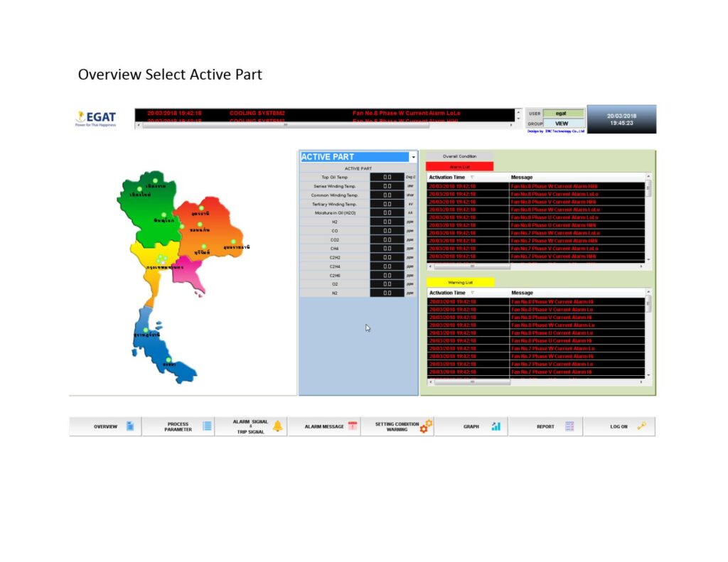Select the บุรีรัมย์ station dot on map
Image resolution: width=728 pixels, height=562 pixels.
click(203, 247)
